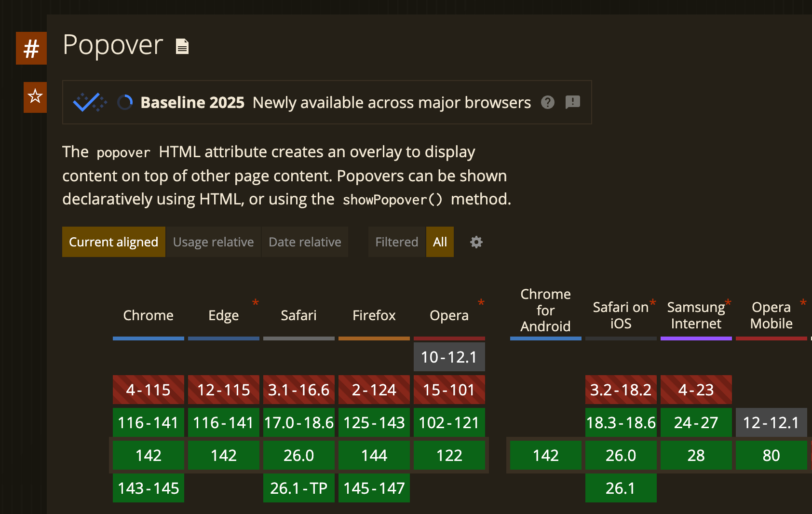This screenshot has height=514, width=812.
Task: Click the All filter toggle
Action: (439, 242)
